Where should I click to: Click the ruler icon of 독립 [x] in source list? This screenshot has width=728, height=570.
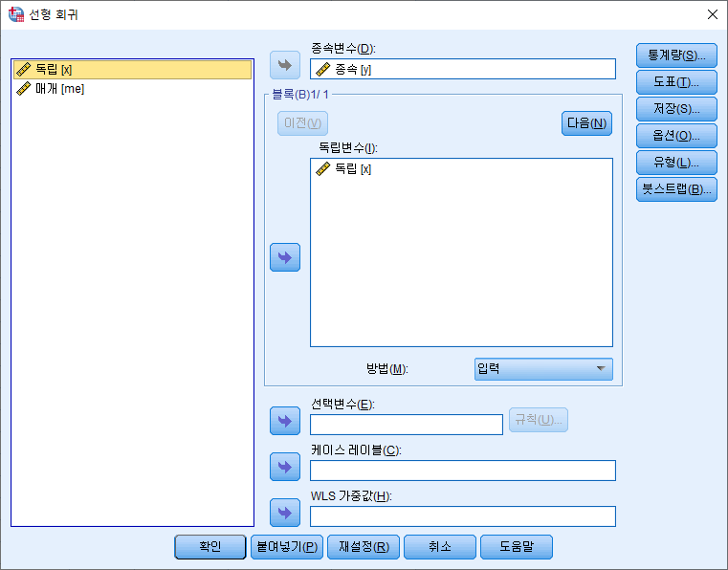[x=23, y=70]
